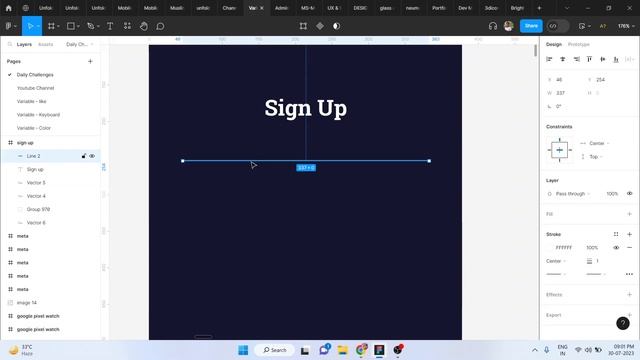The height and width of the screenshot is (360, 640).
Task: Select the Variable - Keyboard page
Action: pos(38,115)
